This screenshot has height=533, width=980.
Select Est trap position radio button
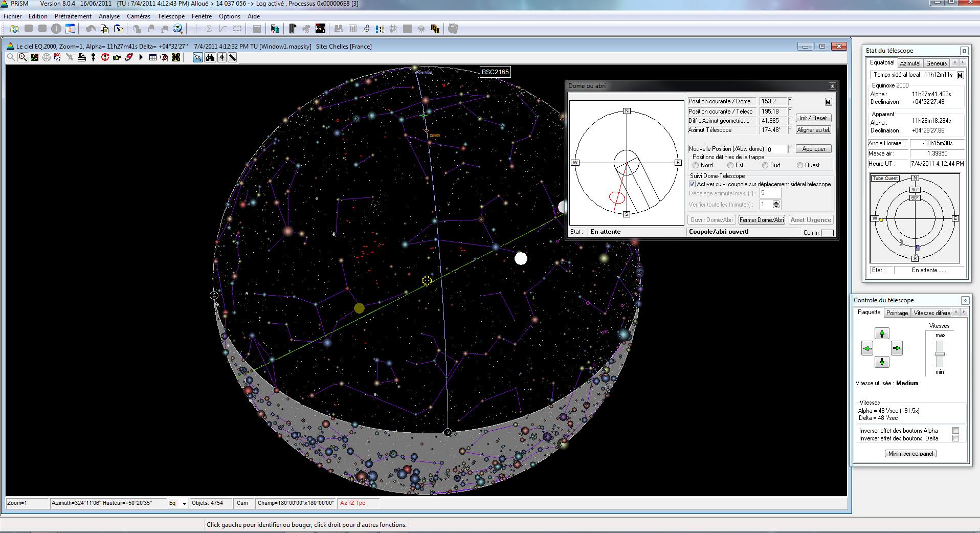click(730, 165)
